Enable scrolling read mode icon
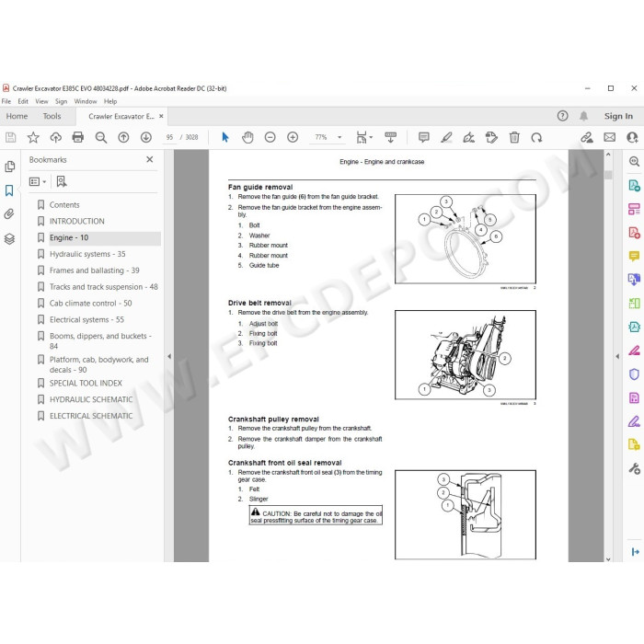644x644 pixels. pyautogui.click(x=390, y=137)
